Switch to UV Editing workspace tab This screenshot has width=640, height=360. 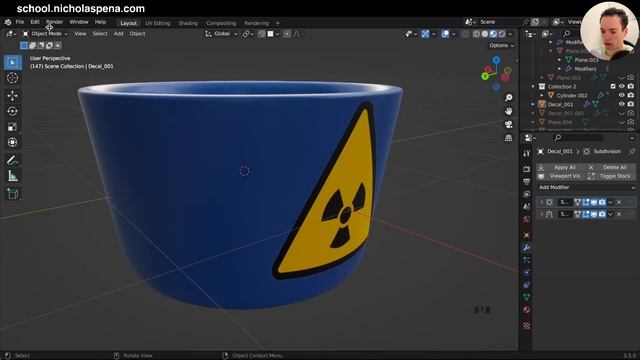click(x=158, y=23)
